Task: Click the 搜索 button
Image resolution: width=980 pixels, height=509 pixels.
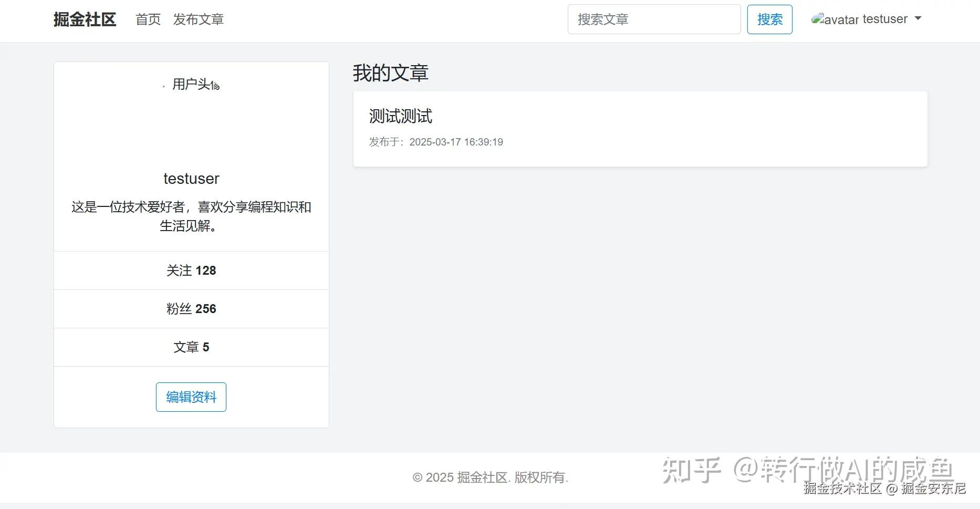Action: (769, 19)
